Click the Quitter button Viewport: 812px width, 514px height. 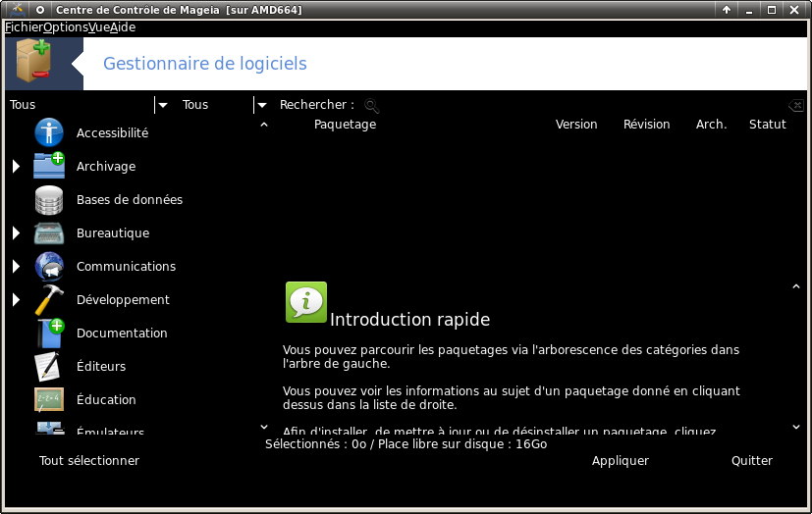pyautogui.click(x=752, y=461)
